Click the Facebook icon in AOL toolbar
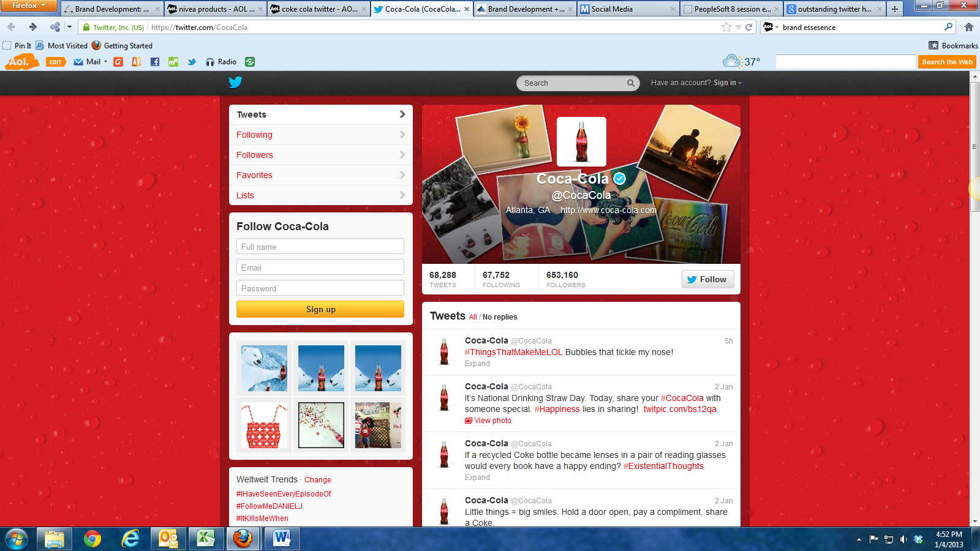The height and width of the screenshot is (551, 980). point(155,62)
